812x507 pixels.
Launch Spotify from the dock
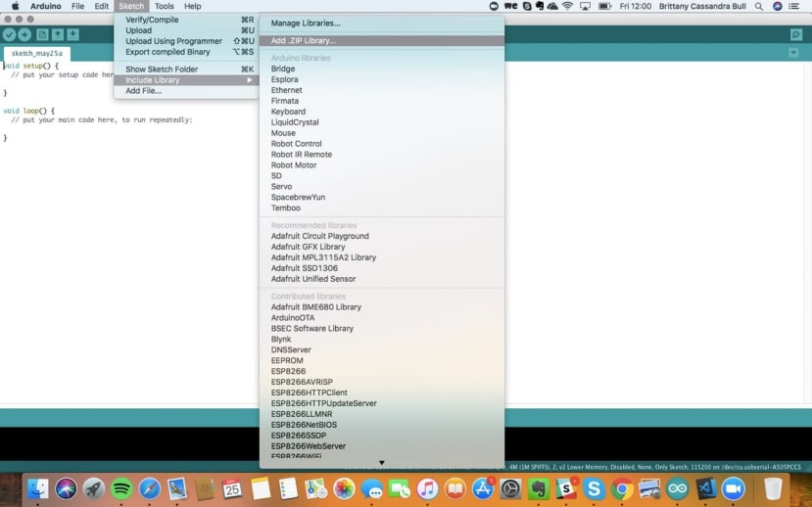(x=121, y=488)
